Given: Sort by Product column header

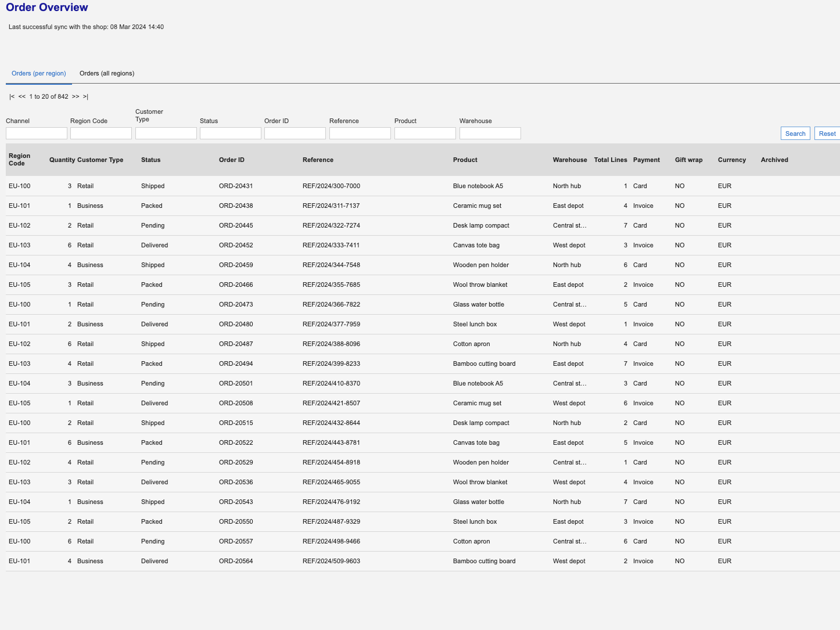Looking at the screenshot, I should point(465,160).
